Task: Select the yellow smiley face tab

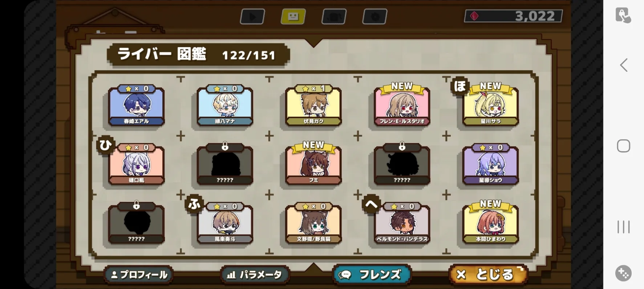Action: [293, 16]
